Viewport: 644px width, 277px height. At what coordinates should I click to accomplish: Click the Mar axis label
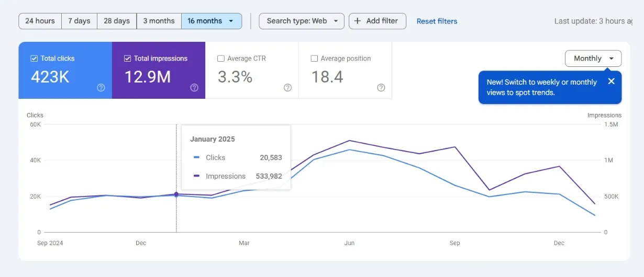pyautogui.click(x=244, y=243)
